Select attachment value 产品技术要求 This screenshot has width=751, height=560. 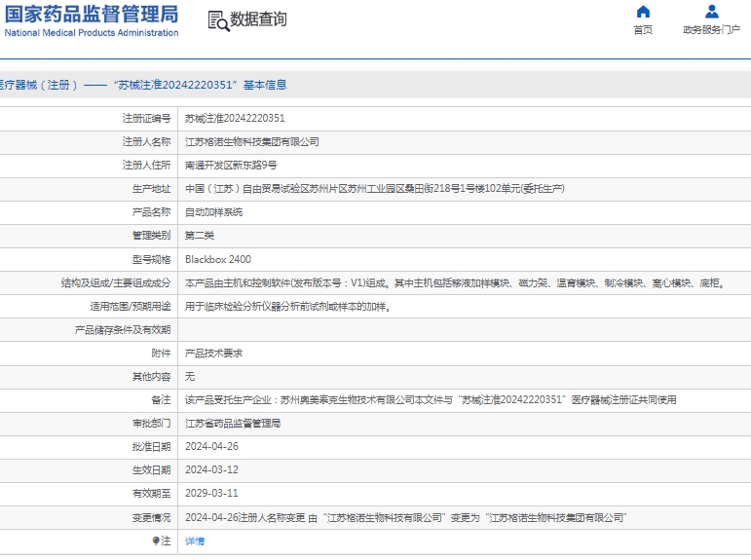(214, 354)
